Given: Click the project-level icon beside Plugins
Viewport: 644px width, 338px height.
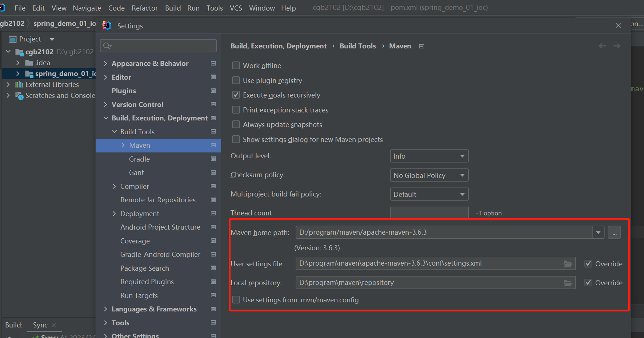Looking at the screenshot, I should pyautogui.click(x=213, y=91).
